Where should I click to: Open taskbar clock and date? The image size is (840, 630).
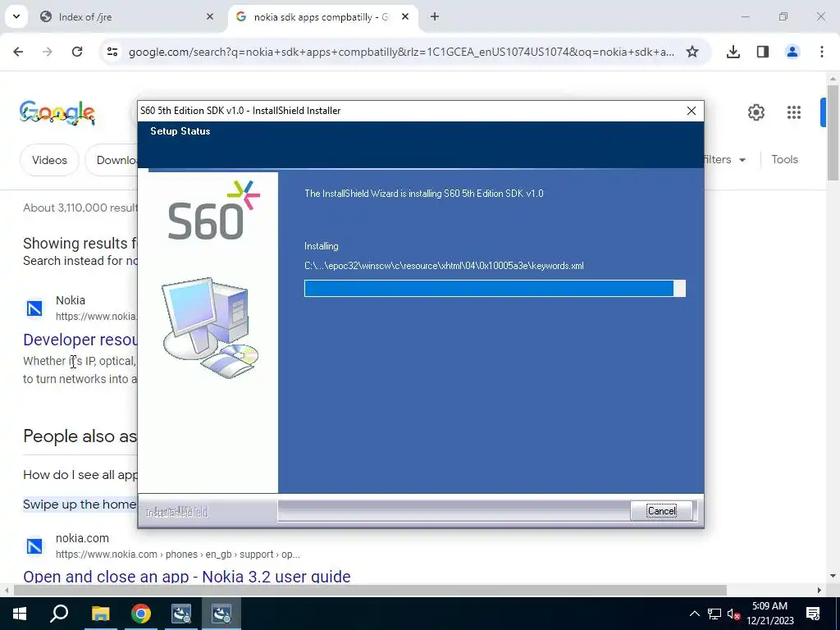click(769, 614)
